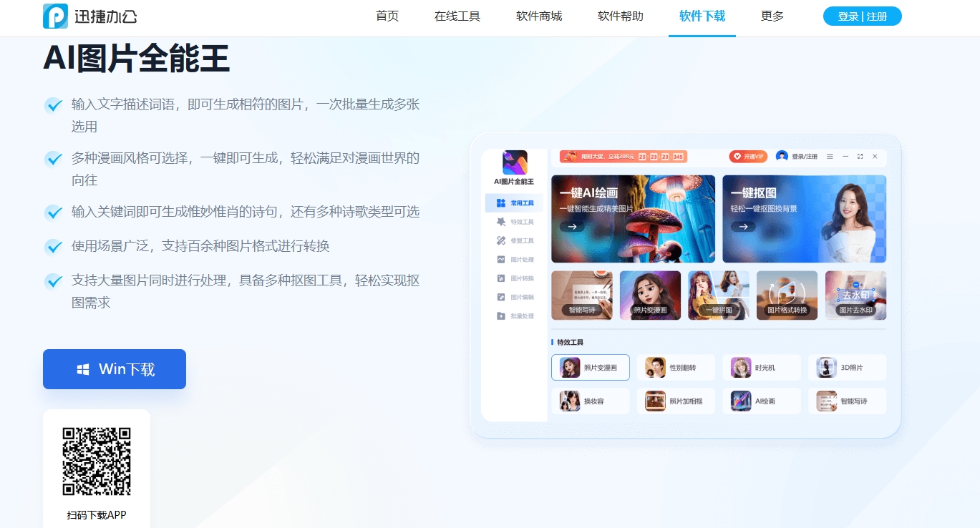Select the 批量处理 sidebar icon

(501, 316)
